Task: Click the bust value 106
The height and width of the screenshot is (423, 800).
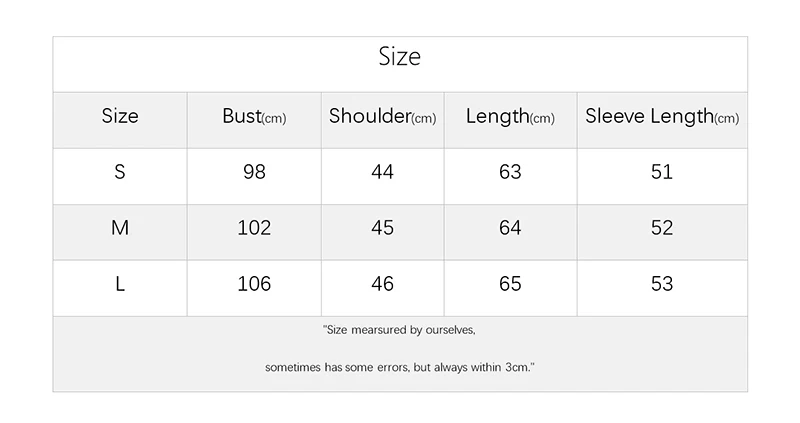Action: pyautogui.click(x=254, y=284)
